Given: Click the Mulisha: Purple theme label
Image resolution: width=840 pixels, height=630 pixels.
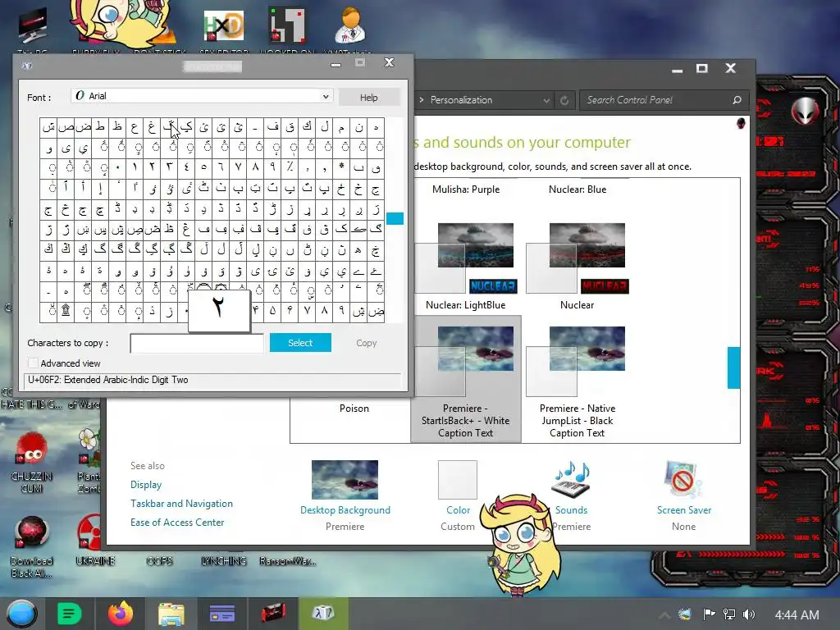Looking at the screenshot, I should pos(466,189).
